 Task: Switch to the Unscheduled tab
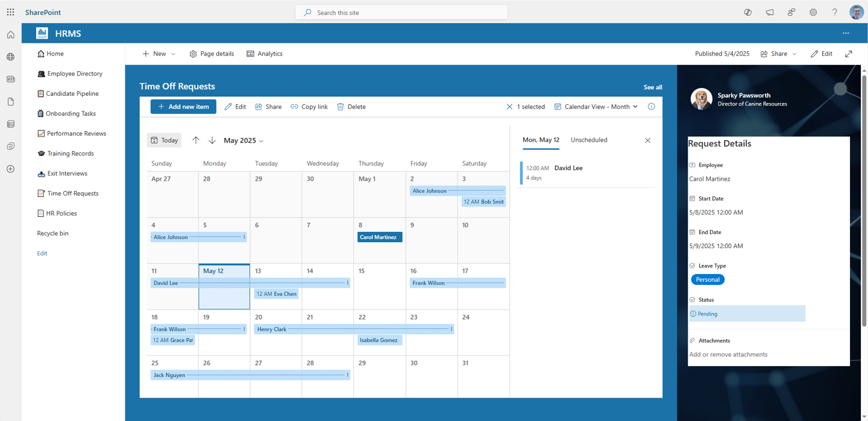(x=589, y=140)
